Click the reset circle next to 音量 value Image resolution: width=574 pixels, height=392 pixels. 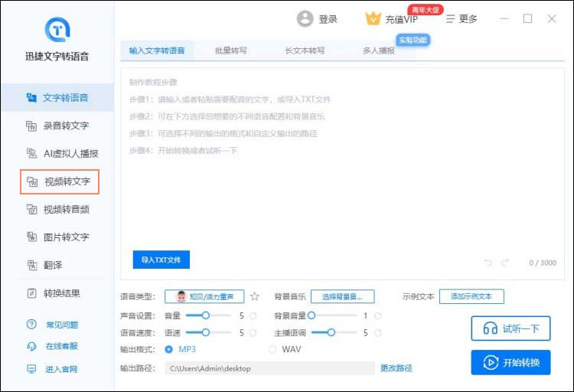[x=253, y=315]
